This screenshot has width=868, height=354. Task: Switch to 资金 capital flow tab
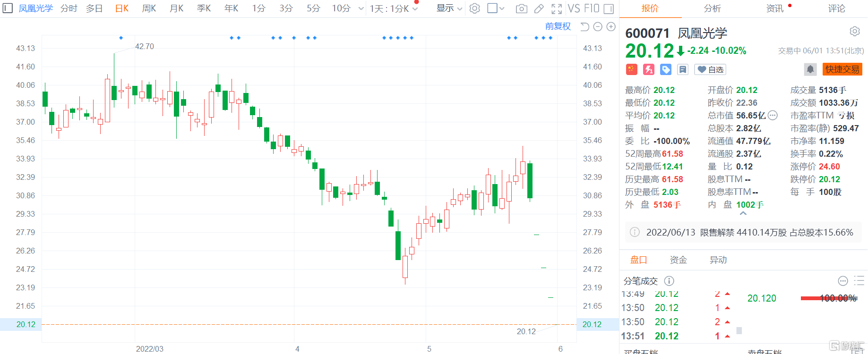click(x=679, y=260)
